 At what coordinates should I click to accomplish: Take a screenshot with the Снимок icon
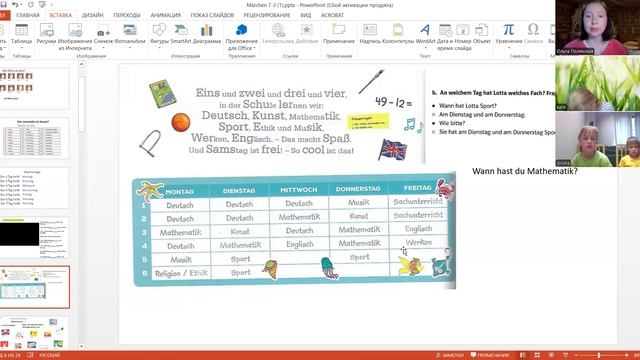103,34
